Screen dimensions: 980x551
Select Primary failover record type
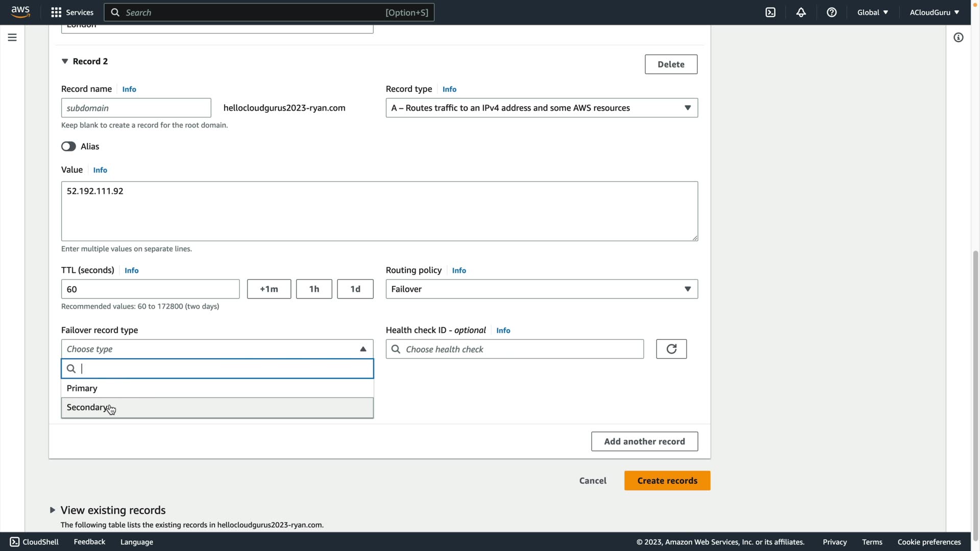[217, 388]
